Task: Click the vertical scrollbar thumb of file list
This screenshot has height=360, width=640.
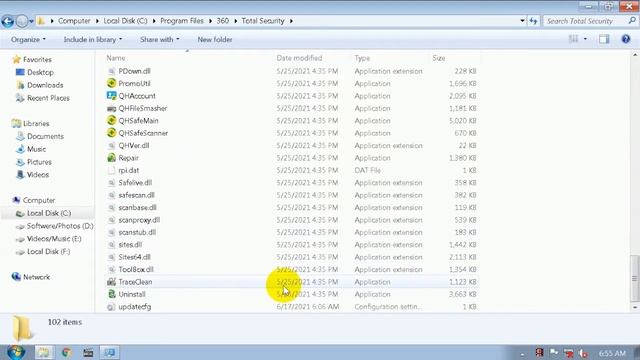Action: coord(634,278)
